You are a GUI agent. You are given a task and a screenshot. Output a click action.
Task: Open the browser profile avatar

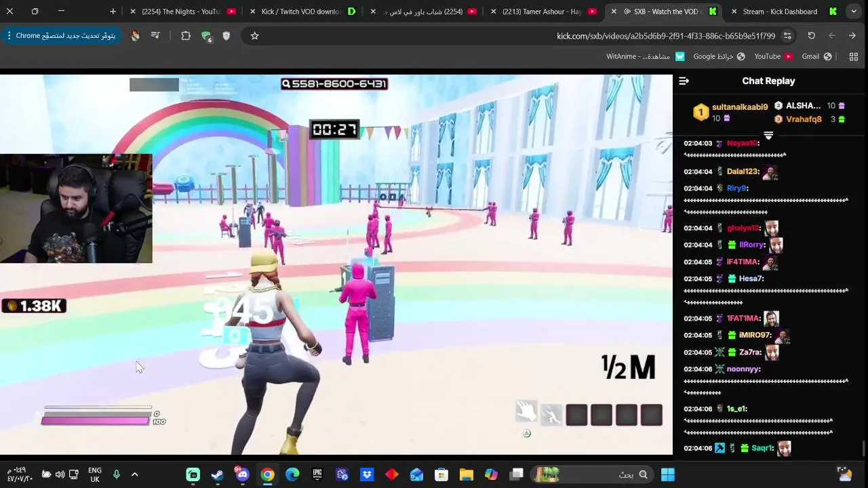tap(135, 36)
